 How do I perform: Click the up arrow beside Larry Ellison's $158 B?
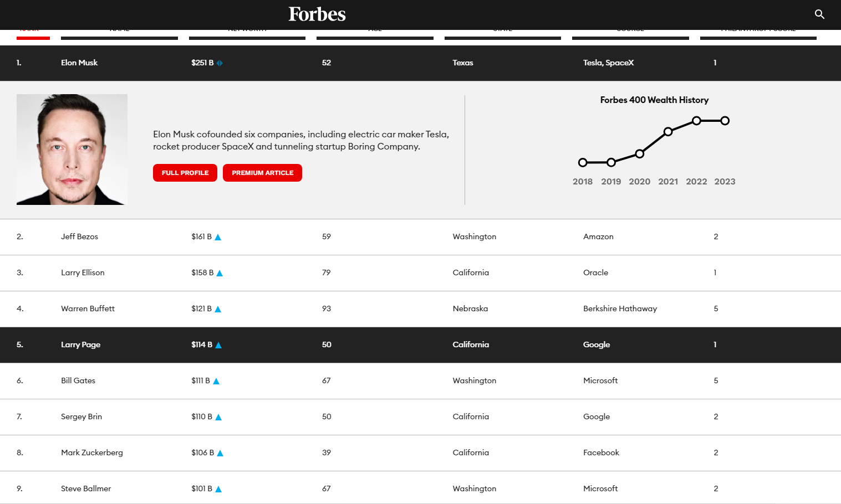coord(220,273)
